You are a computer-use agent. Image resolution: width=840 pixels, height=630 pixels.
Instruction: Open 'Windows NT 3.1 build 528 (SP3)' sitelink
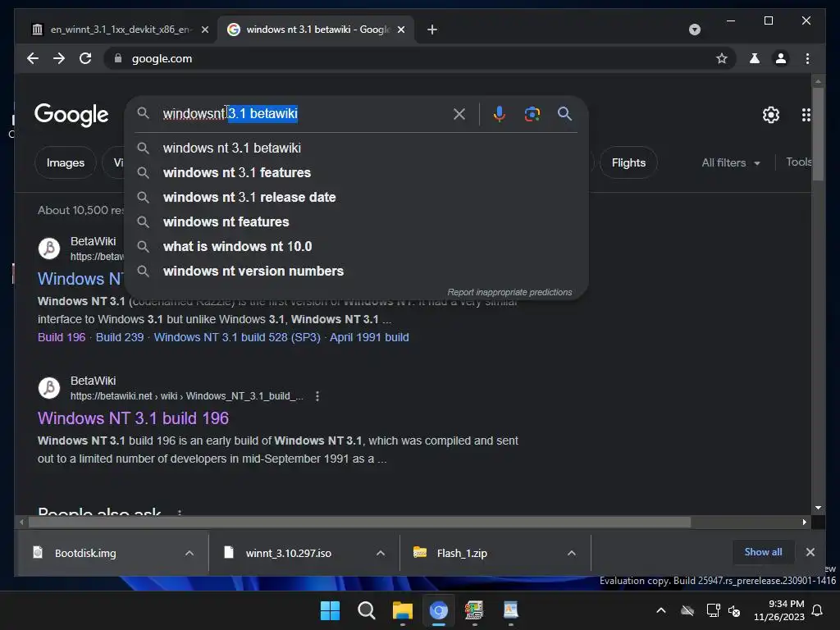[237, 337]
